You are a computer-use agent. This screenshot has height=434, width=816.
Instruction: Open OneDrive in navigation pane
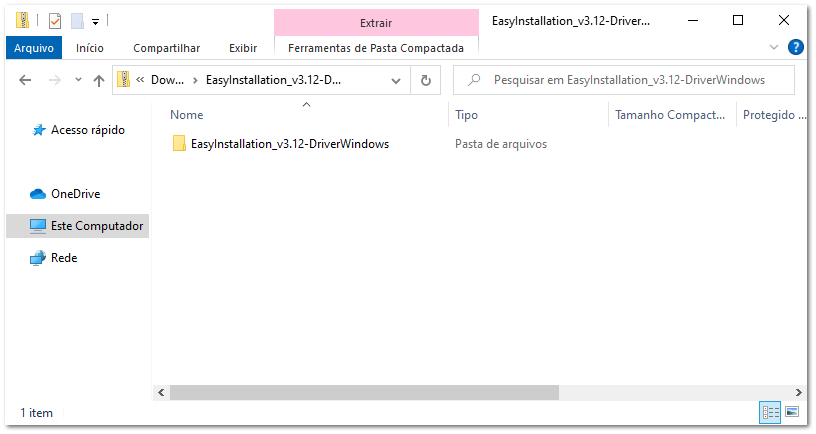click(x=75, y=194)
